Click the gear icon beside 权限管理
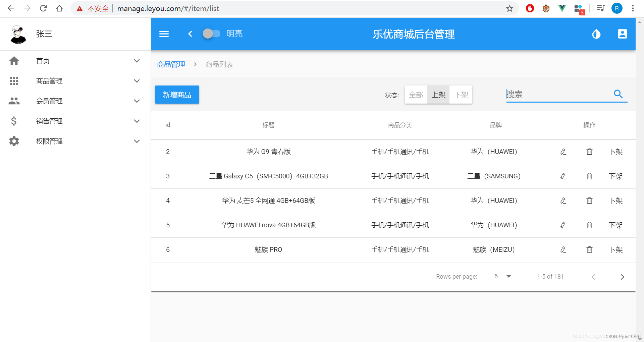 click(14, 141)
